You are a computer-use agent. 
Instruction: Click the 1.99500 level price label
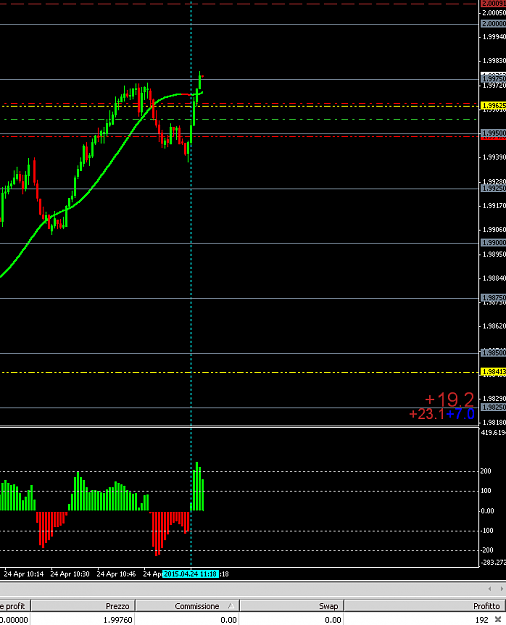[494, 133]
